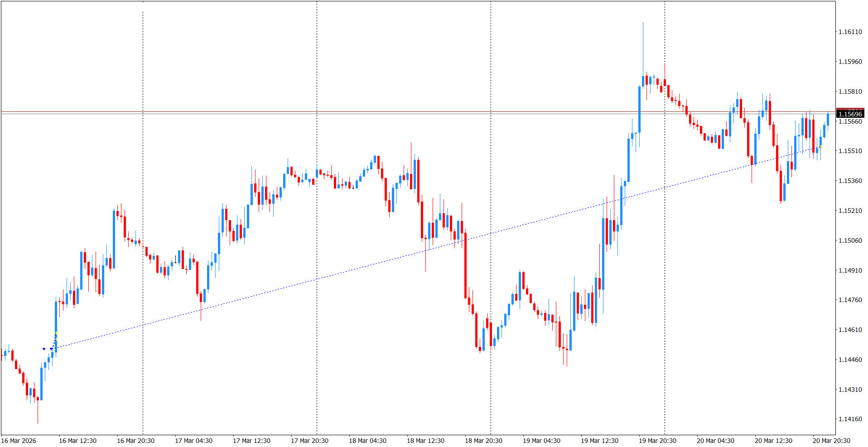Click the 18 Mar 20:30 time label
868x447 pixels.
(483, 441)
